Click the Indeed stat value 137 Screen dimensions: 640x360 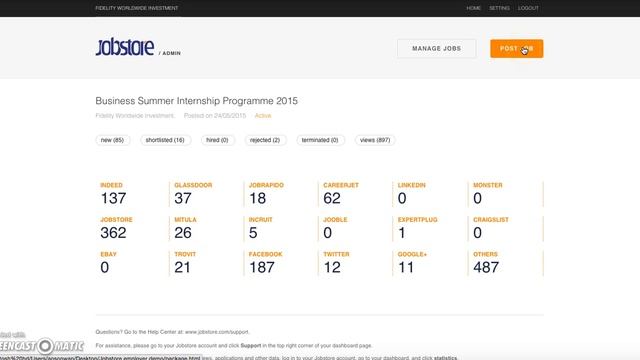(x=113, y=198)
